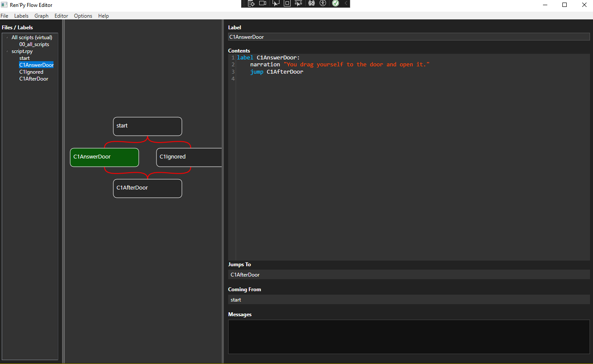Open the Options menu
The width and height of the screenshot is (593, 364).
83,16
